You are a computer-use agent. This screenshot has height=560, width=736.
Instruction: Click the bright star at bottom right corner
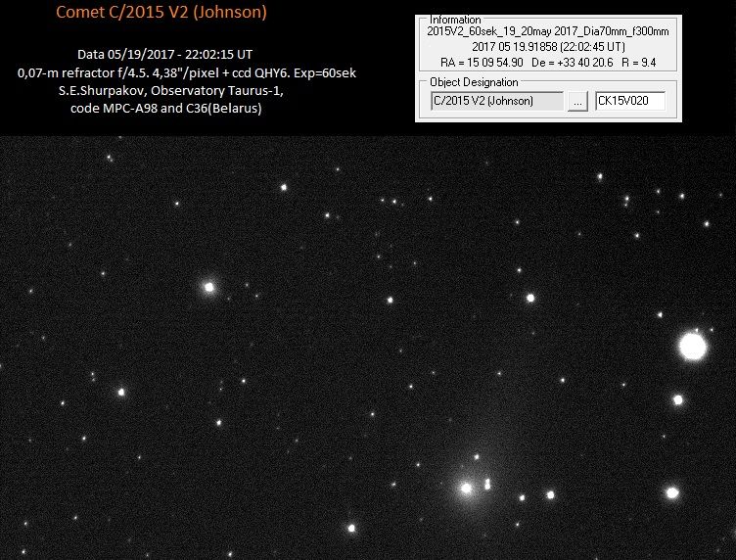point(672,492)
